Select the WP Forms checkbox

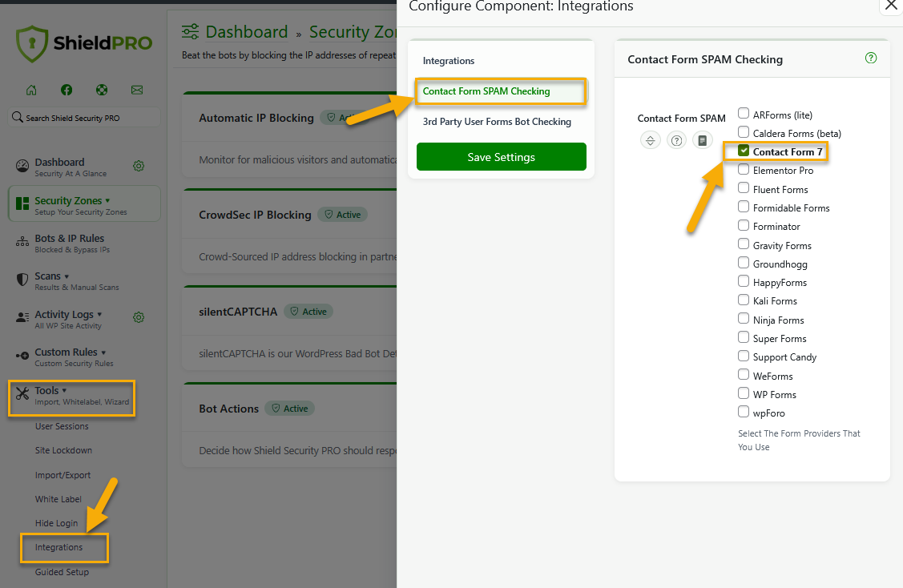[x=744, y=393]
